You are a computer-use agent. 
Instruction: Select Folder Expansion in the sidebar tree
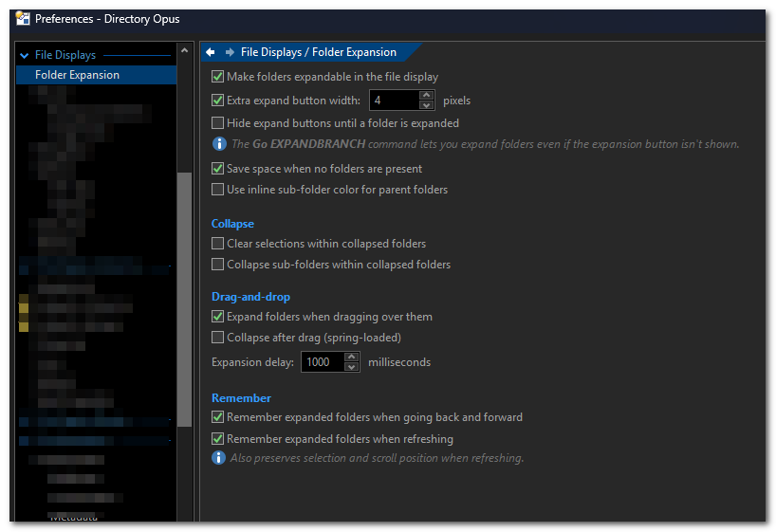coord(77,75)
